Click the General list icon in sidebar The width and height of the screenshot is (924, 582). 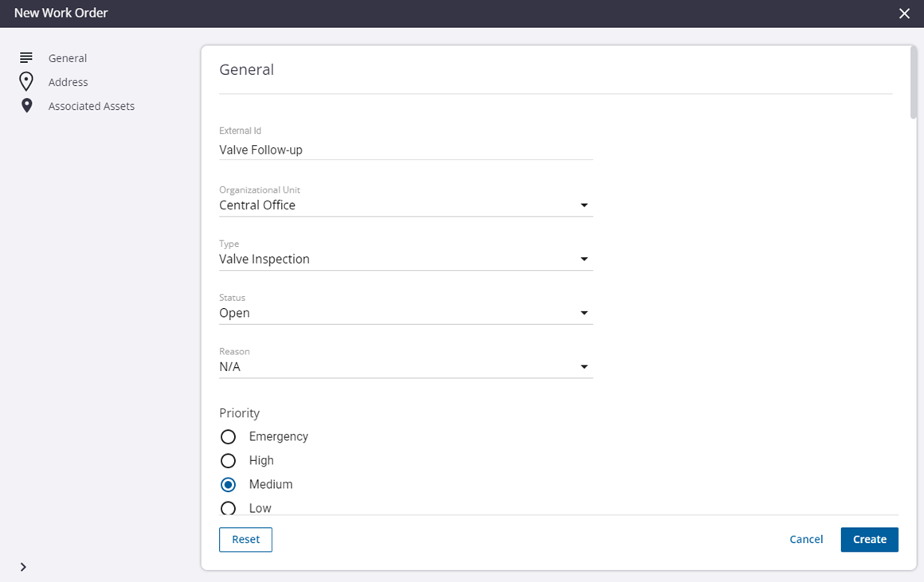(26, 58)
